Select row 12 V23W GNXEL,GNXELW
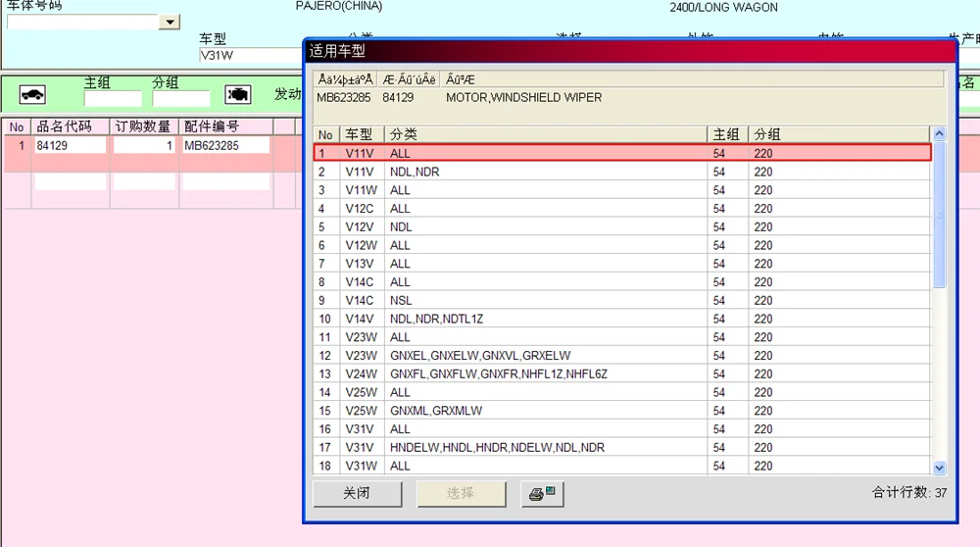This screenshot has width=980, height=547. (622, 356)
